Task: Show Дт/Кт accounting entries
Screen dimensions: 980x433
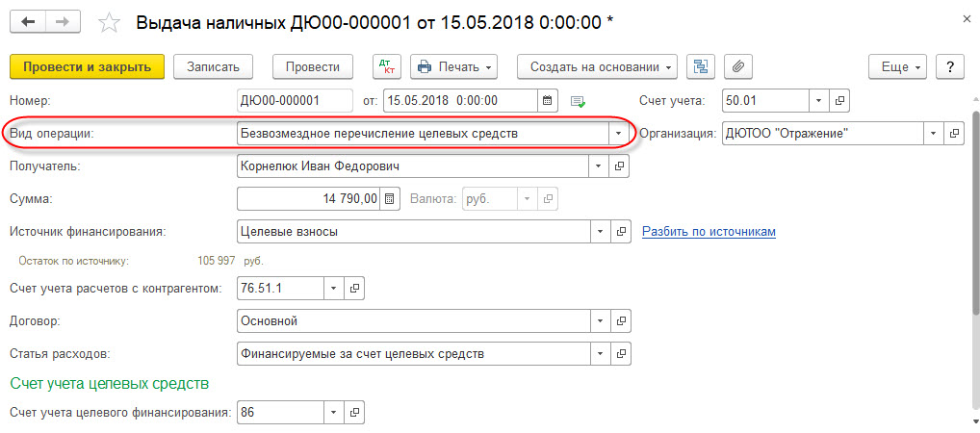Action: (x=389, y=66)
